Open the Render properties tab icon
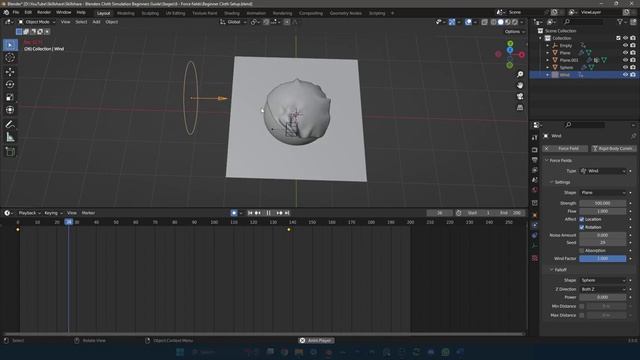 tap(535, 150)
